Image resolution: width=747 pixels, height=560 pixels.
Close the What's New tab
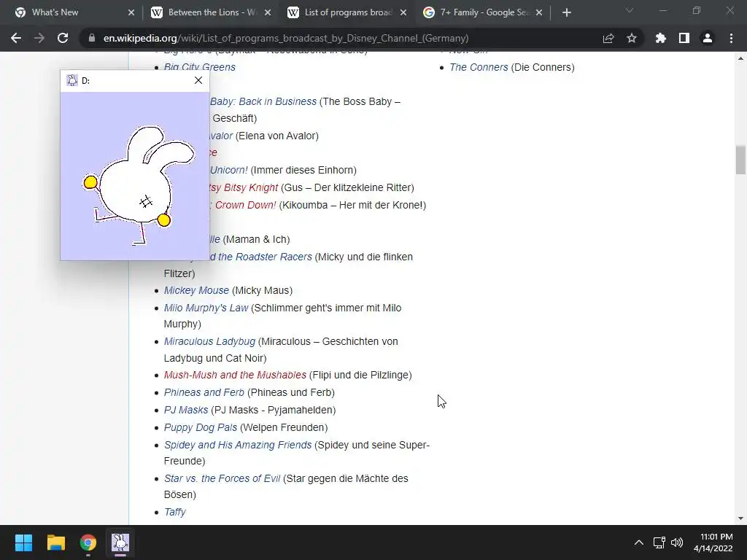click(131, 13)
